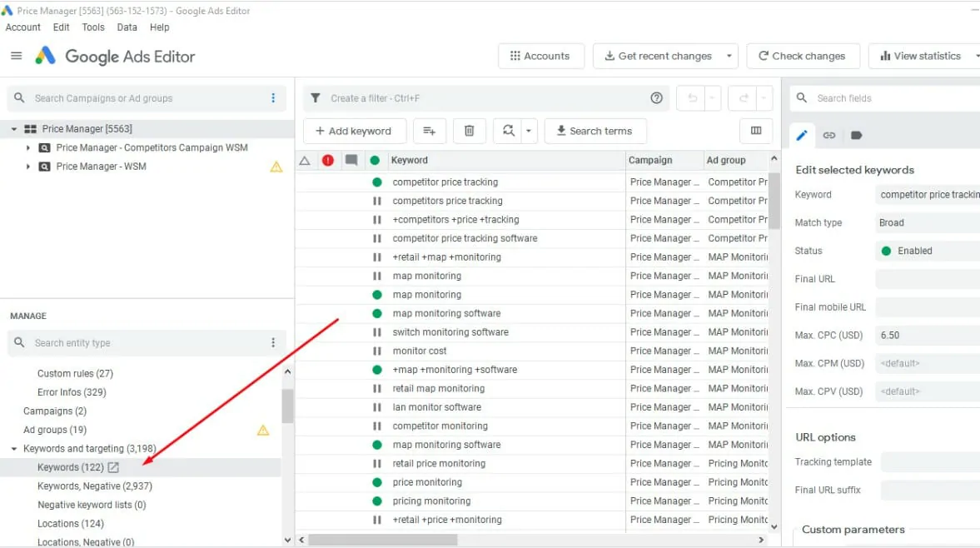Screen dimensions: 980x548
Task: Select the link URL tab icon
Action: (828, 135)
